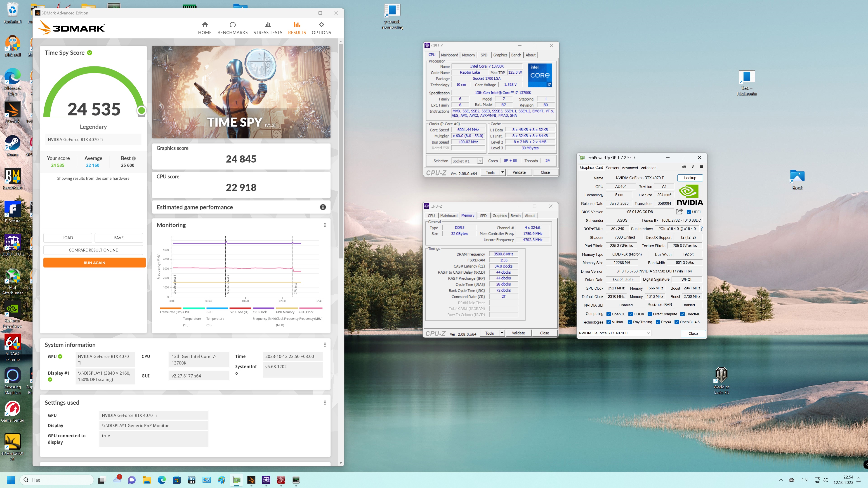Open the System information three-dot menu
The width and height of the screenshot is (868, 488).
pos(325,345)
